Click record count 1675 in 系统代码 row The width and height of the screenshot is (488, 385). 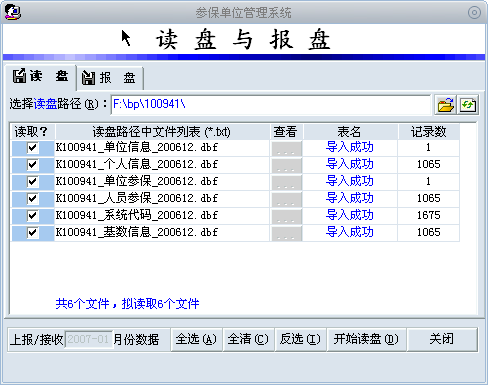click(429, 215)
